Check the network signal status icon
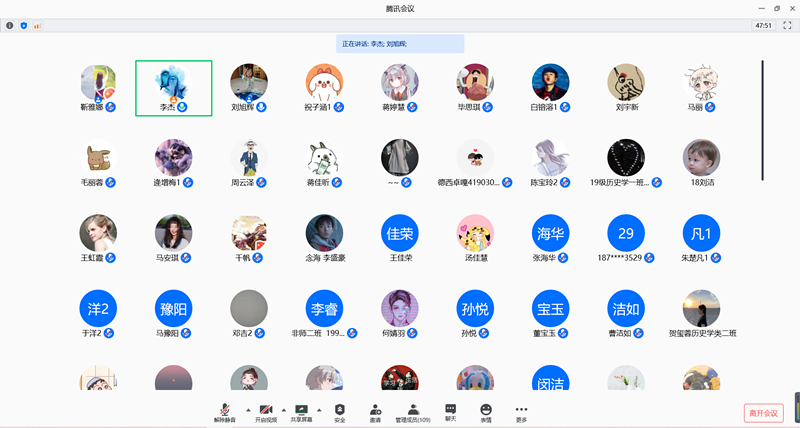Viewport: 800px width, 428px height. coord(37,25)
